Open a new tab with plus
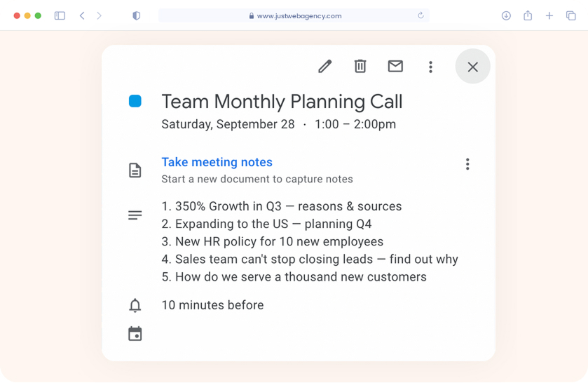Image resolution: width=588 pixels, height=383 pixels. point(549,15)
